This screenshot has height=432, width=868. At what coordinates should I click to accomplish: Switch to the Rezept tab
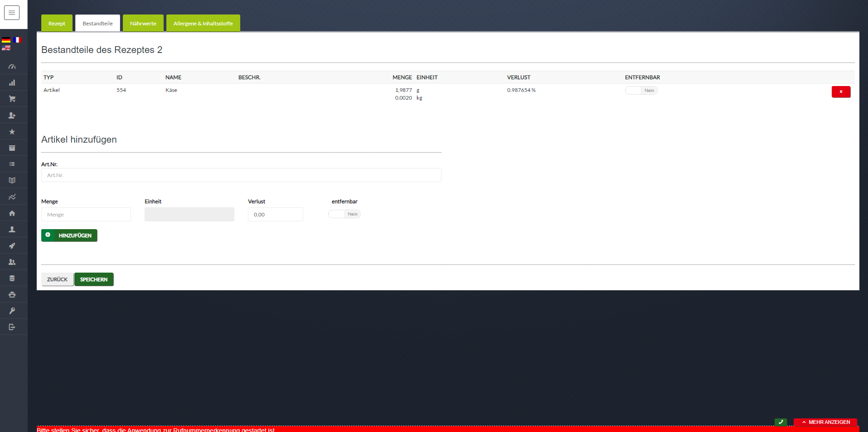(x=57, y=23)
